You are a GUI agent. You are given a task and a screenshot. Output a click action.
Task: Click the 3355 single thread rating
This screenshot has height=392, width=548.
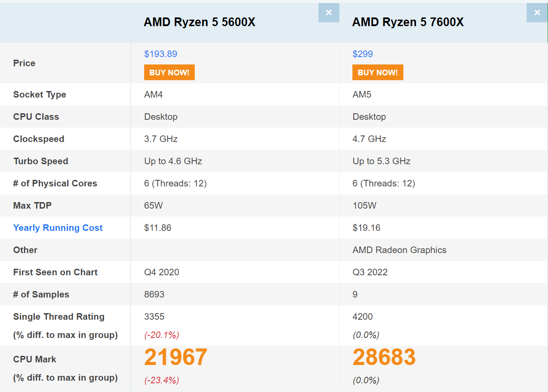point(154,317)
